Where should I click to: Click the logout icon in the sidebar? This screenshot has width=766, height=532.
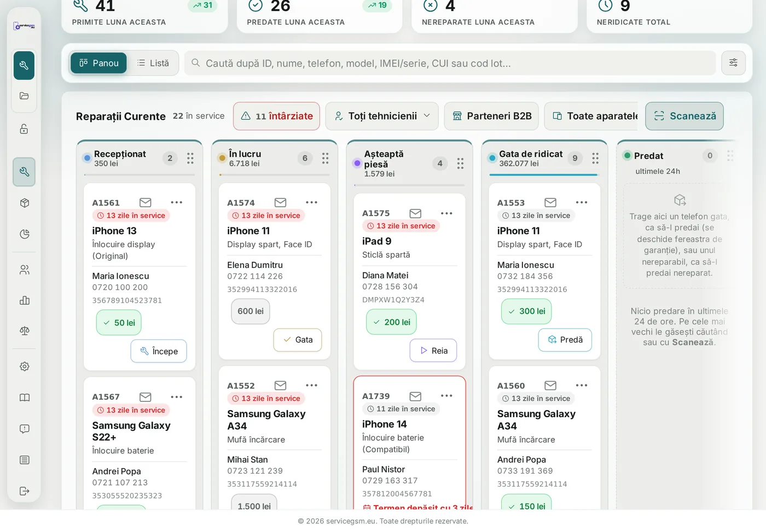coord(24,491)
